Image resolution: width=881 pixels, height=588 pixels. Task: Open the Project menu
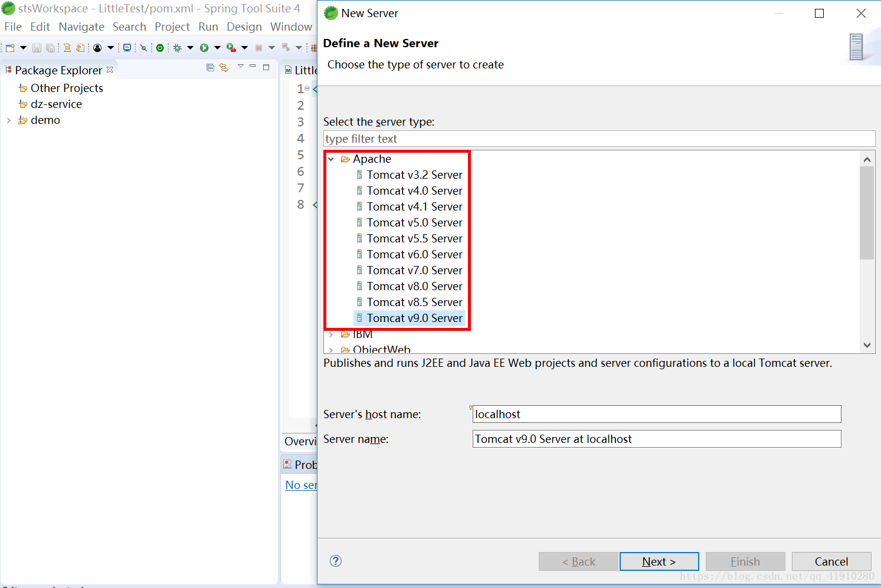point(172,27)
